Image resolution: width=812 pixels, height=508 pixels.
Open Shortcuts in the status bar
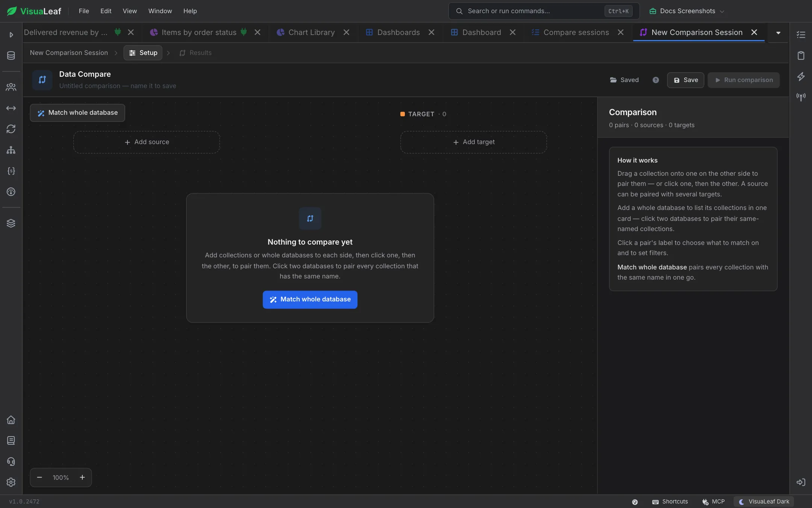[x=670, y=502]
